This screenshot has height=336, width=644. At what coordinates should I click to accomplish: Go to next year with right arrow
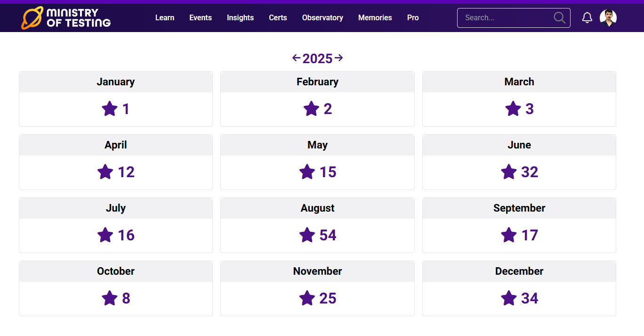click(339, 58)
